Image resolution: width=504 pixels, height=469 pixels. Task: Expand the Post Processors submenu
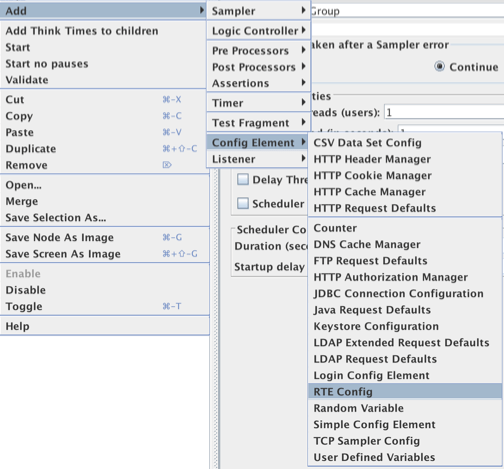coord(259,67)
